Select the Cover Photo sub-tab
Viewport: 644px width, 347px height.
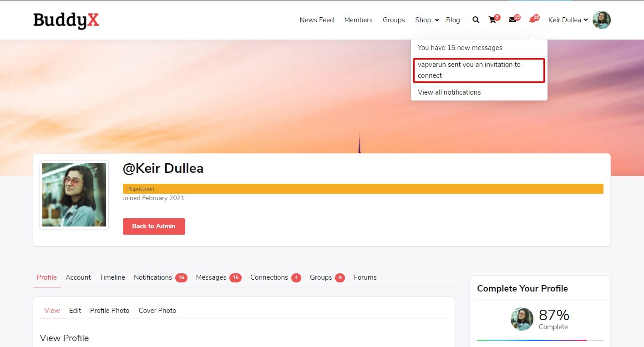(x=157, y=311)
